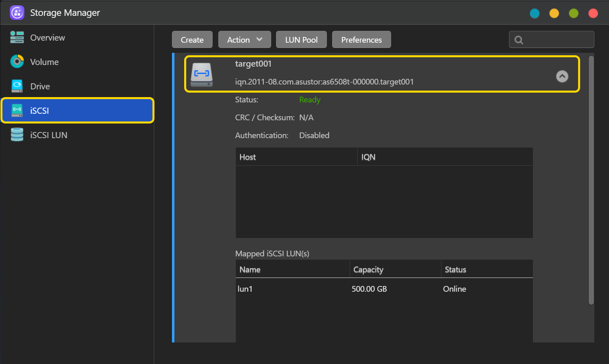The height and width of the screenshot is (364, 609).
Task: Click the Online status cell
Action: [x=455, y=289]
